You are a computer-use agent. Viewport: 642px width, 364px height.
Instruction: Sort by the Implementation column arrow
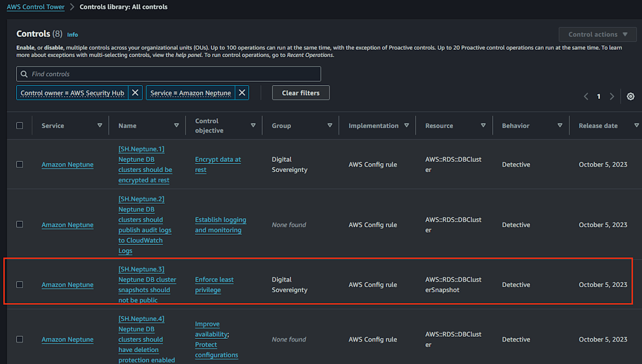coord(407,126)
